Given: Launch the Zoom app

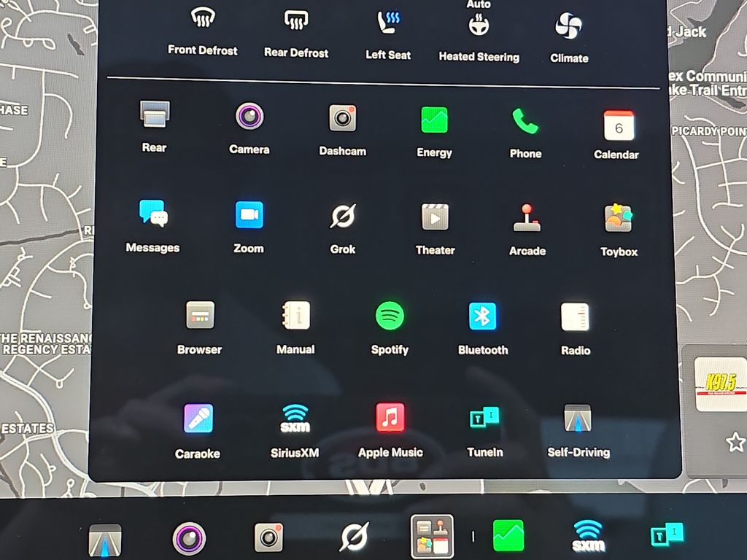Looking at the screenshot, I should [249, 227].
